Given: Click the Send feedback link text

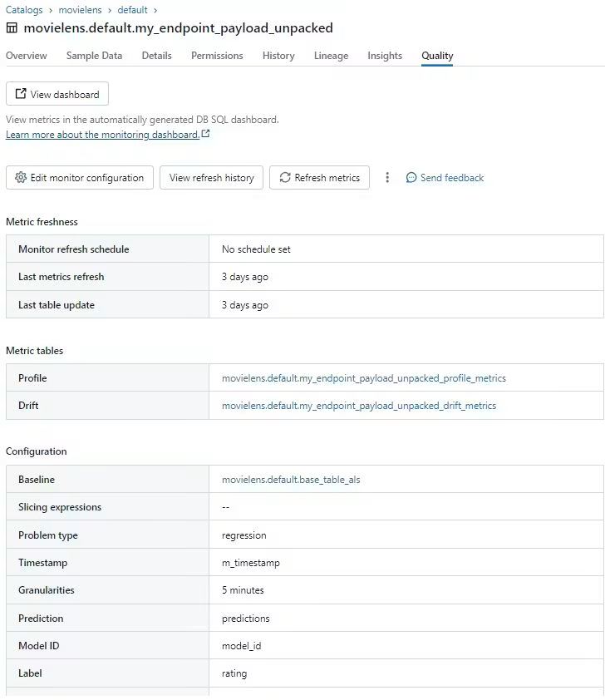Looking at the screenshot, I should 452,178.
